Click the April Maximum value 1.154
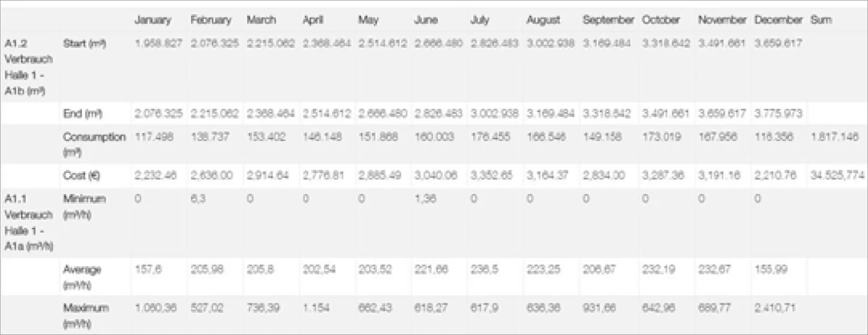Screen dimensions: 868x335 [x=315, y=308]
